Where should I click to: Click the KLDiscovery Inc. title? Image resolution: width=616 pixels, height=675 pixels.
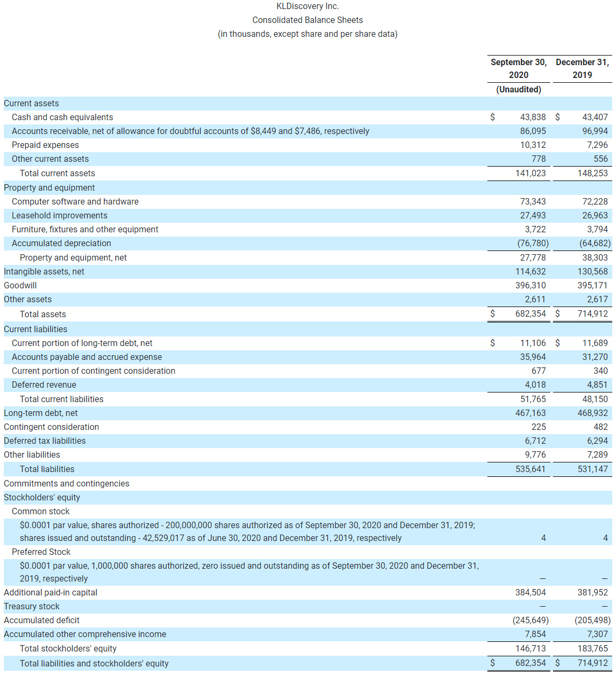(x=307, y=6)
